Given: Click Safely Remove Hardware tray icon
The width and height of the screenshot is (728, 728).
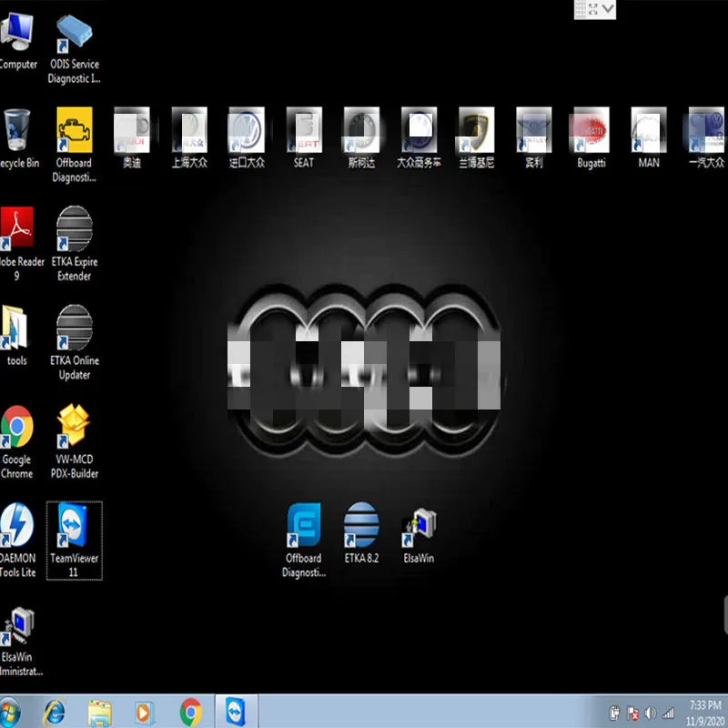Looking at the screenshot, I should pos(615,713).
